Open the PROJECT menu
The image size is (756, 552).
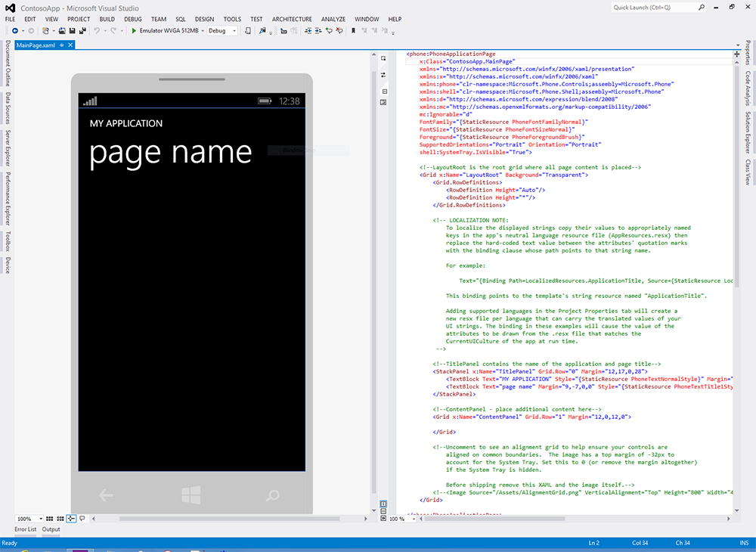tap(79, 20)
